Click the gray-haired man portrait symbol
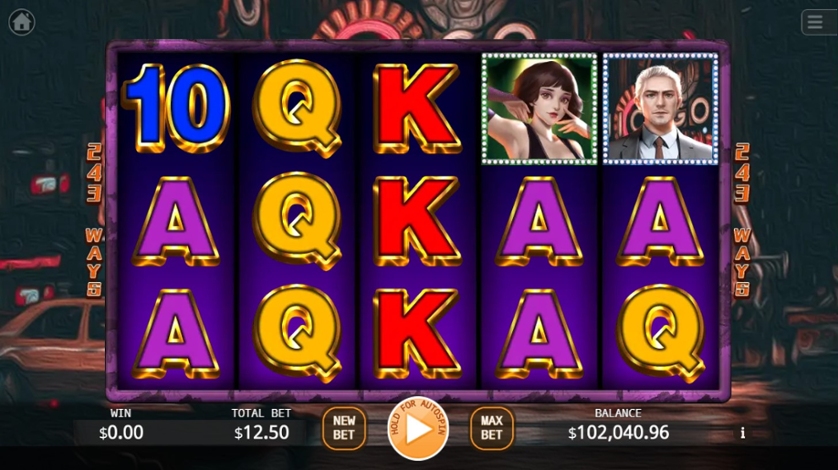Viewport: 838px width, 470px height. pyautogui.click(x=661, y=109)
